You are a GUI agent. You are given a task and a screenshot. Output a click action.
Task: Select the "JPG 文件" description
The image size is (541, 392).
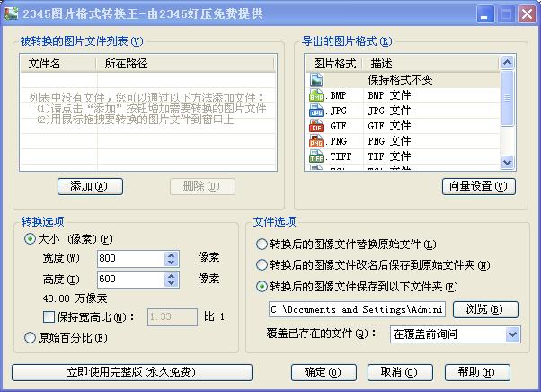(x=389, y=111)
